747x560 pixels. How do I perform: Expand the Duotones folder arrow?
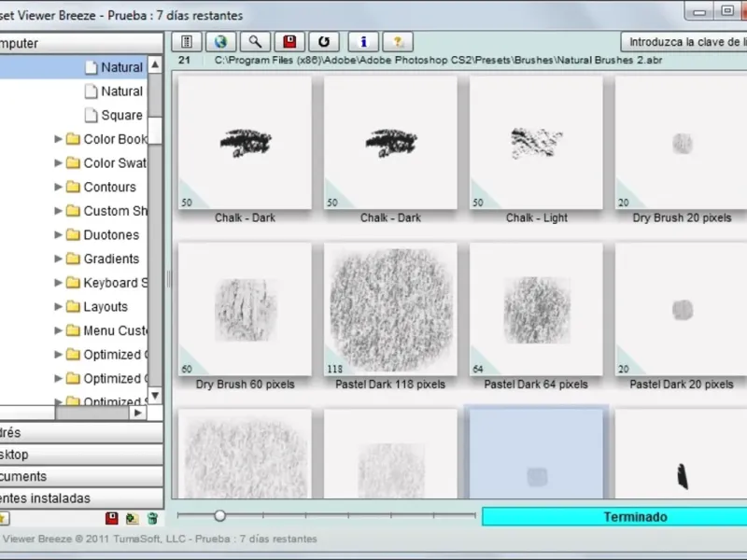point(59,235)
